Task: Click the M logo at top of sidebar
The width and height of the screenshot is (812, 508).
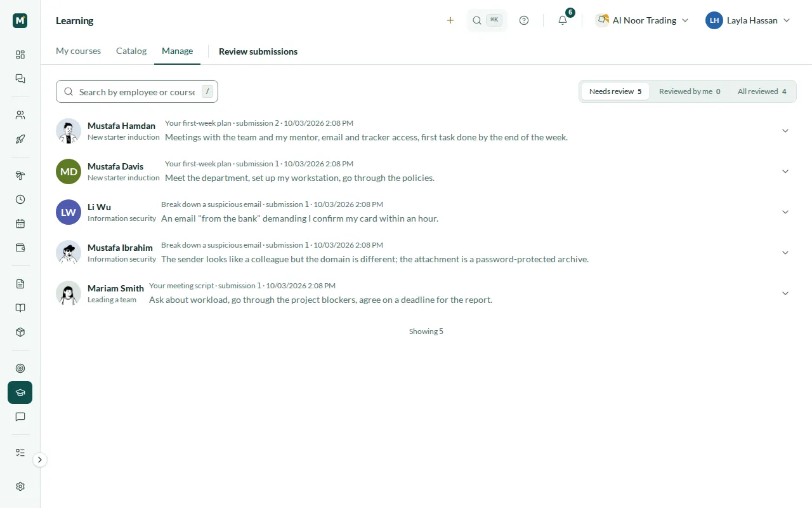Action: (x=20, y=20)
